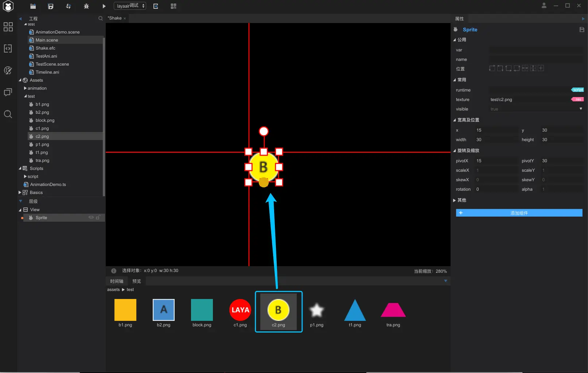
Task: Open the grid layout sidebar icon
Action: coord(8,27)
